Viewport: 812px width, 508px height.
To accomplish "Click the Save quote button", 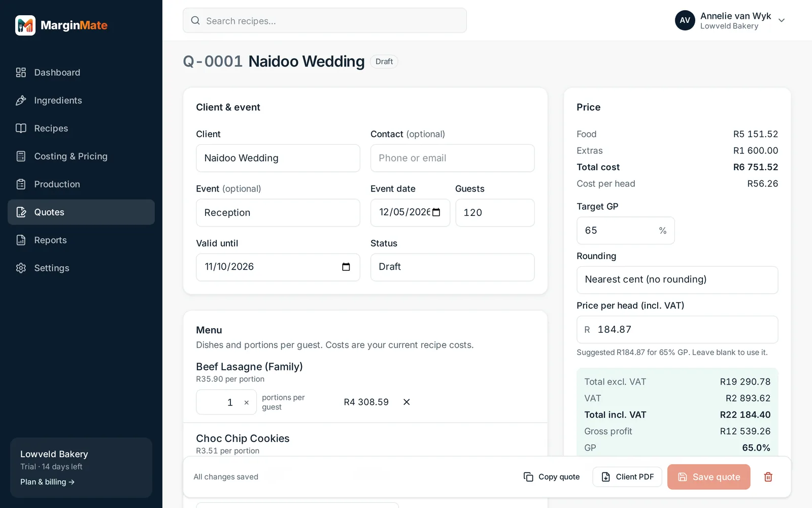I will pos(708,477).
